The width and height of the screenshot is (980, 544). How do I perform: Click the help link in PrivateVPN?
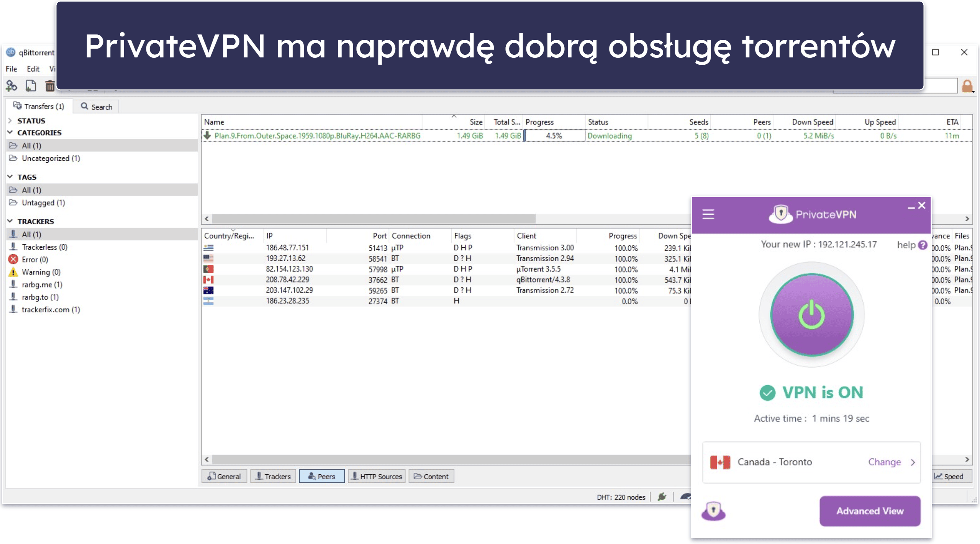point(906,245)
